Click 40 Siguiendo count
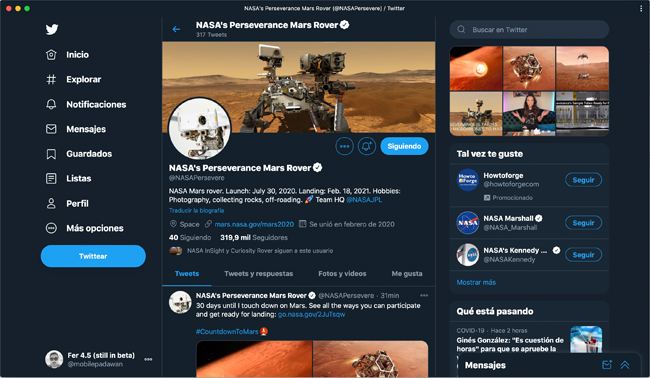The height and width of the screenshot is (378, 650). pyautogui.click(x=190, y=237)
